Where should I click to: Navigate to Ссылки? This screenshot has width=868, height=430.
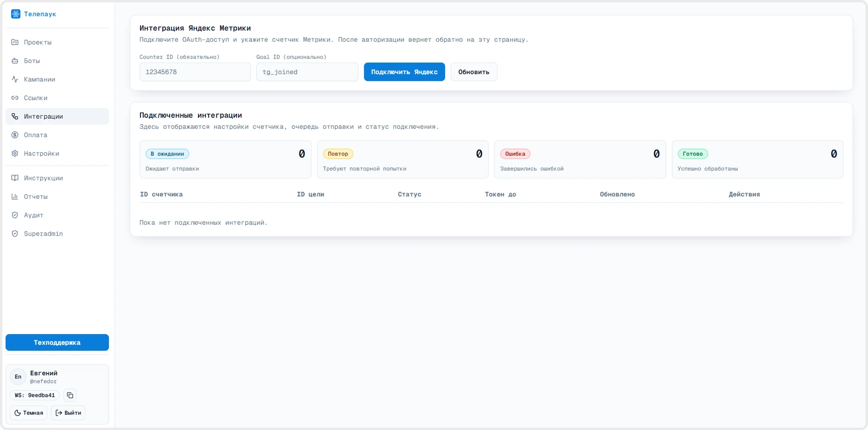pyautogui.click(x=57, y=98)
